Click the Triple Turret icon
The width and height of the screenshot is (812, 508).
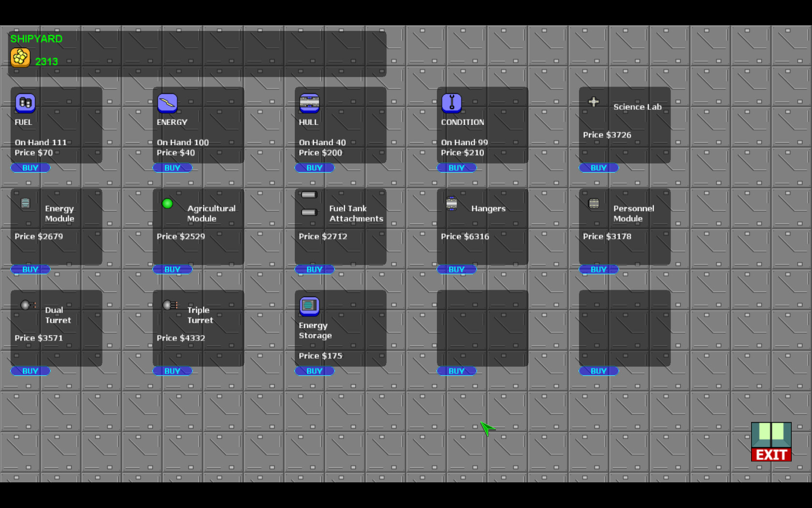pyautogui.click(x=171, y=305)
